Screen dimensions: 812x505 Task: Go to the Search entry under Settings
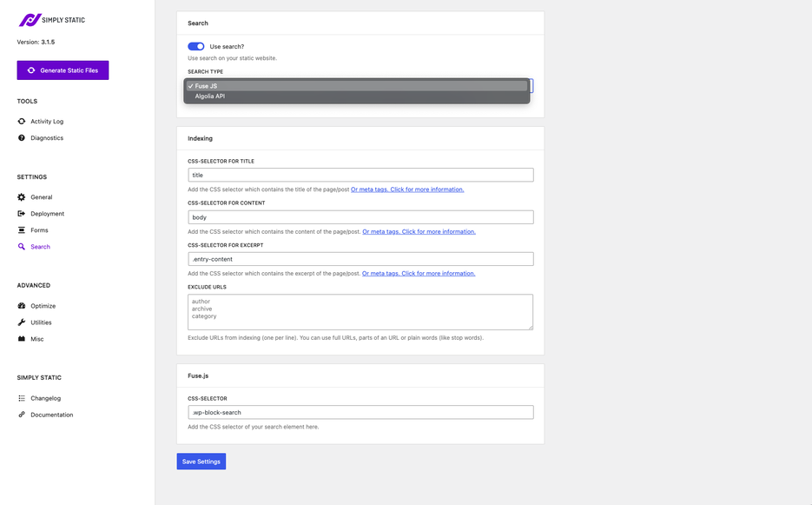pos(37,246)
